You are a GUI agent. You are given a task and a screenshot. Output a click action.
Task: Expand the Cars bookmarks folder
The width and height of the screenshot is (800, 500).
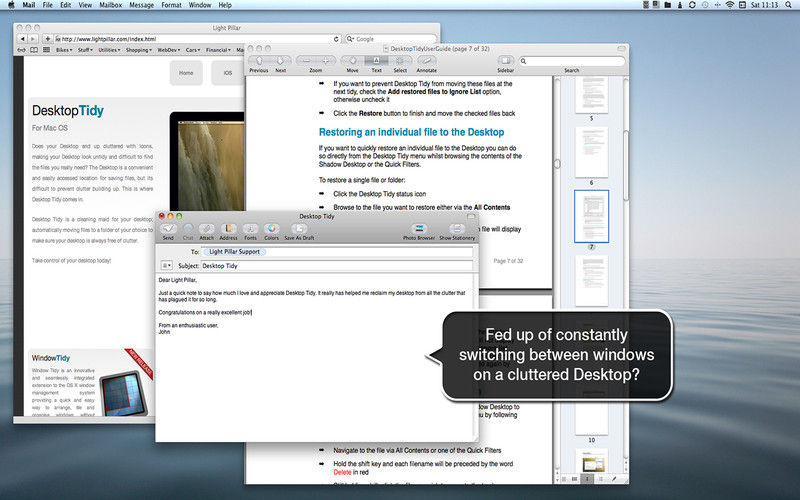tap(193, 50)
